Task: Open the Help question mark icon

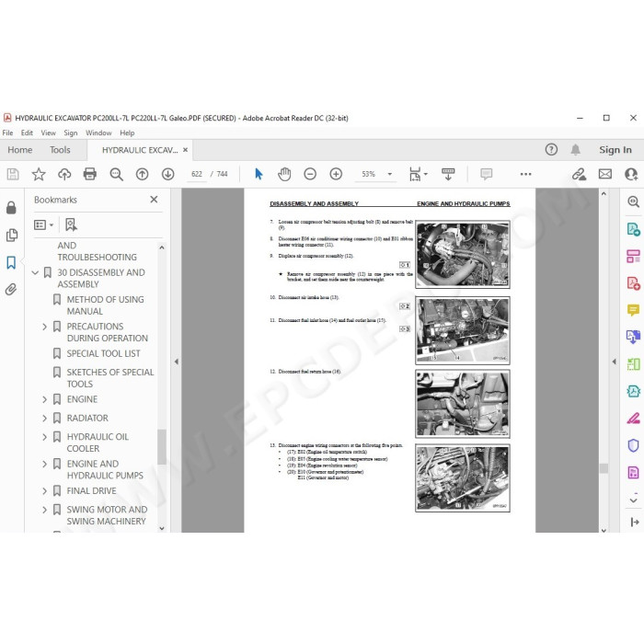Action: [551, 149]
